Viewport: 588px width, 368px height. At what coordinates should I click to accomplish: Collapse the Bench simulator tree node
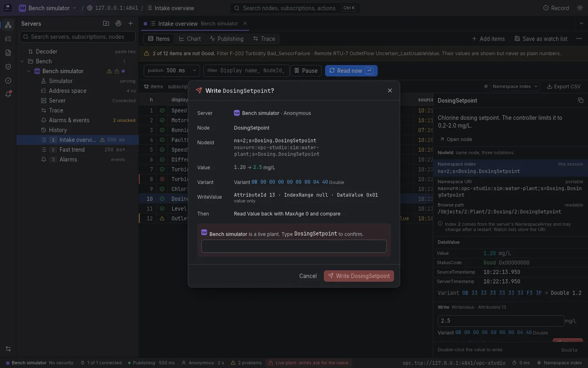click(29, 71)
